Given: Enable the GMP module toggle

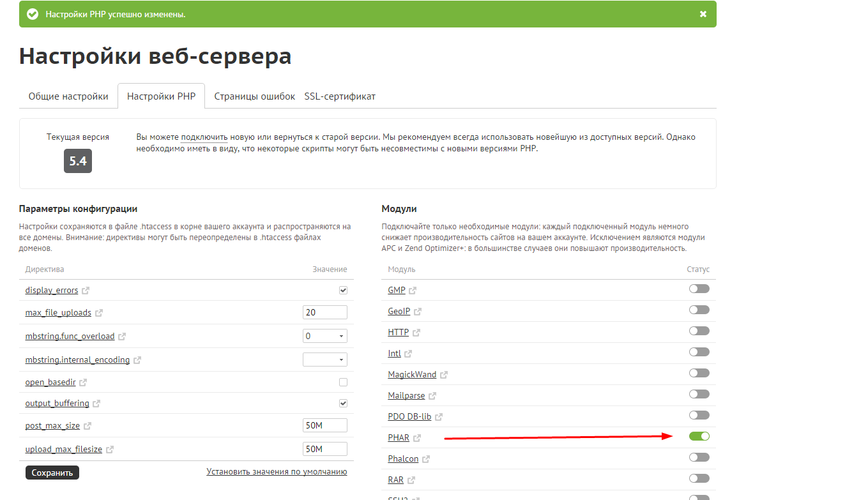Looking at the screenshot, I should (x=699, y=289).
